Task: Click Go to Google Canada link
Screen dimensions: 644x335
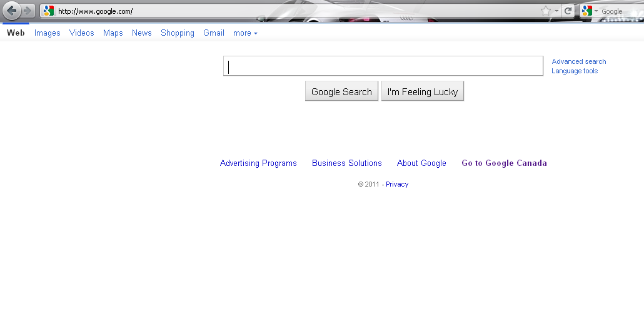Action: 505,163
